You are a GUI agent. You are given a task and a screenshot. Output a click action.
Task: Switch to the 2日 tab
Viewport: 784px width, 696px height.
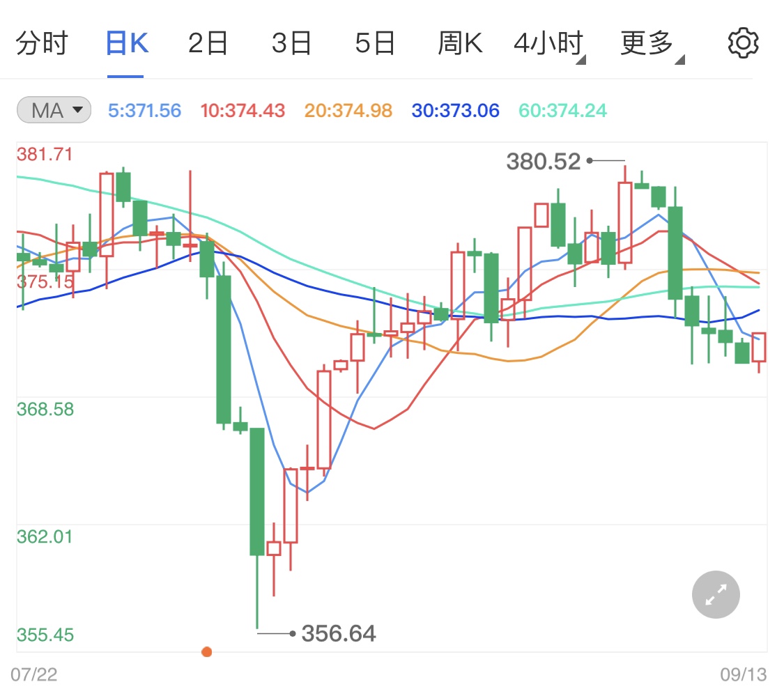point(208,43)
